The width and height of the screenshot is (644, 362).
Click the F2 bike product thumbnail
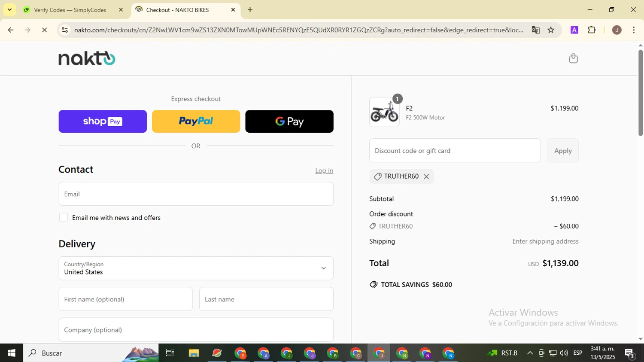click(x=384, y=112)
